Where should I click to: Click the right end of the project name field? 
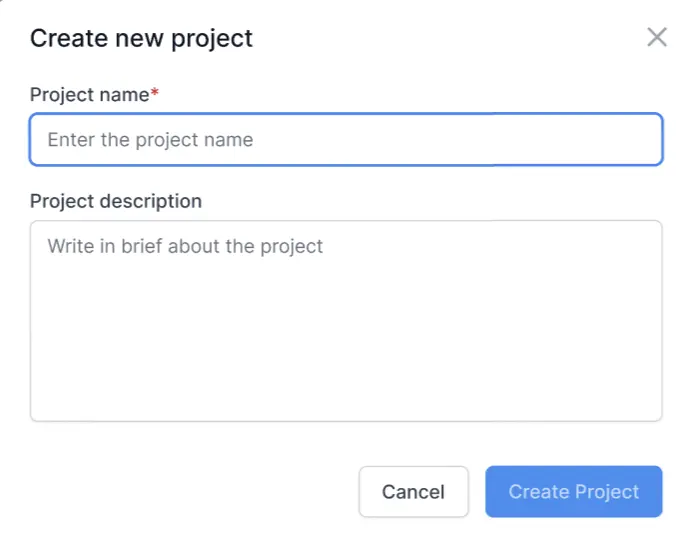630,140
